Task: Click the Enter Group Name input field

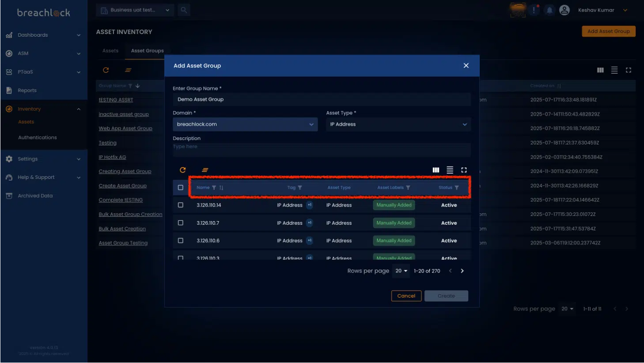Action: (322, 99)
